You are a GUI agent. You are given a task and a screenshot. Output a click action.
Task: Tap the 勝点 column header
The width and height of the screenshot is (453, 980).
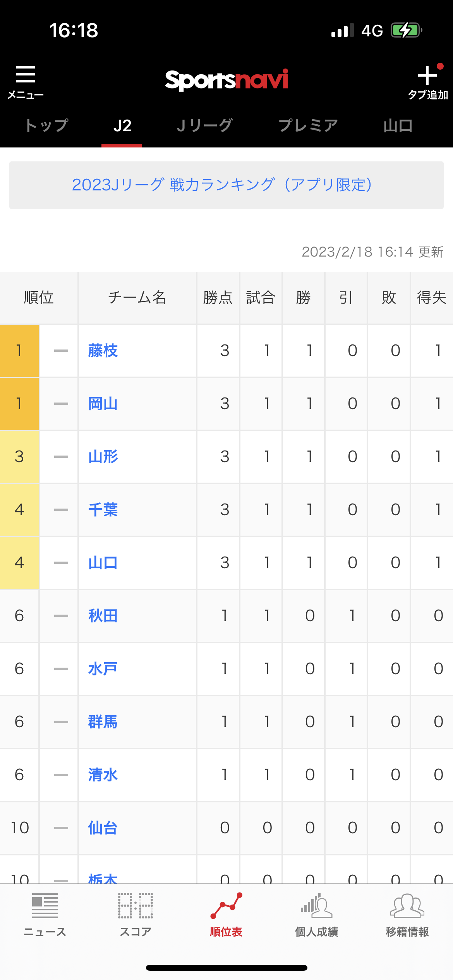[x=218, y=298]
